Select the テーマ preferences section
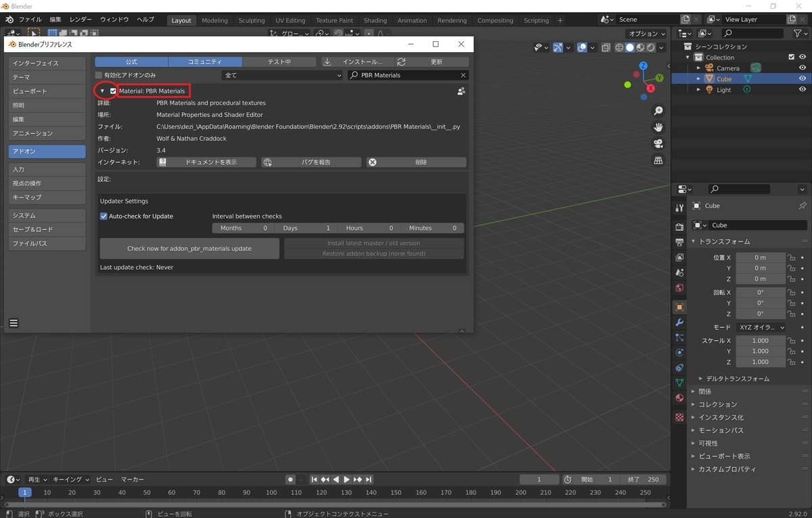This screenshot has width=812, height=518. coord(47,77)
